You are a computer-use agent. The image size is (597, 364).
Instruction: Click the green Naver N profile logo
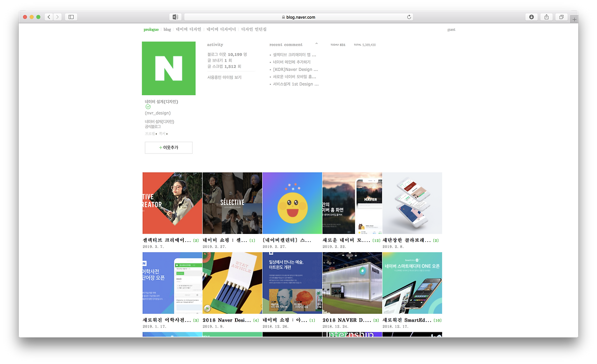click(169, 69)
